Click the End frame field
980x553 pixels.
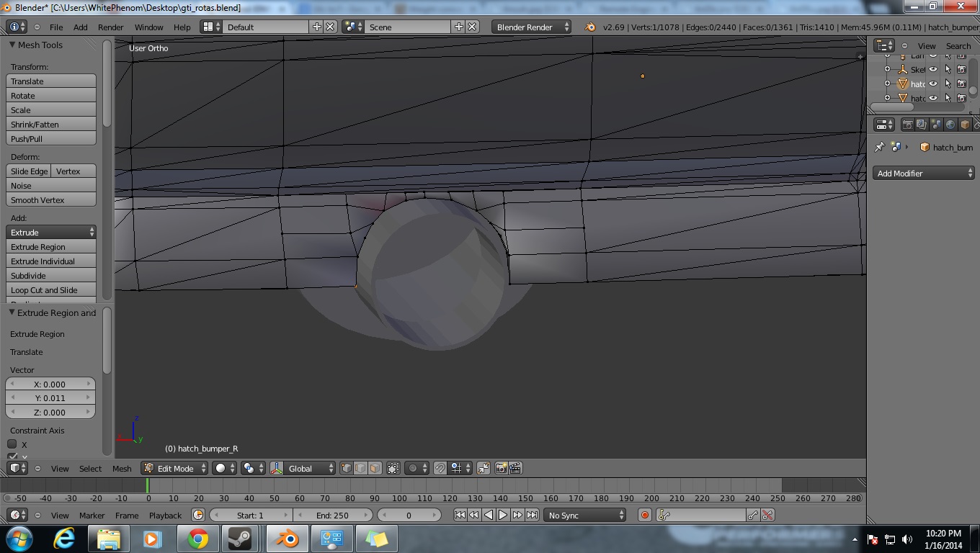tap(333, 516)
